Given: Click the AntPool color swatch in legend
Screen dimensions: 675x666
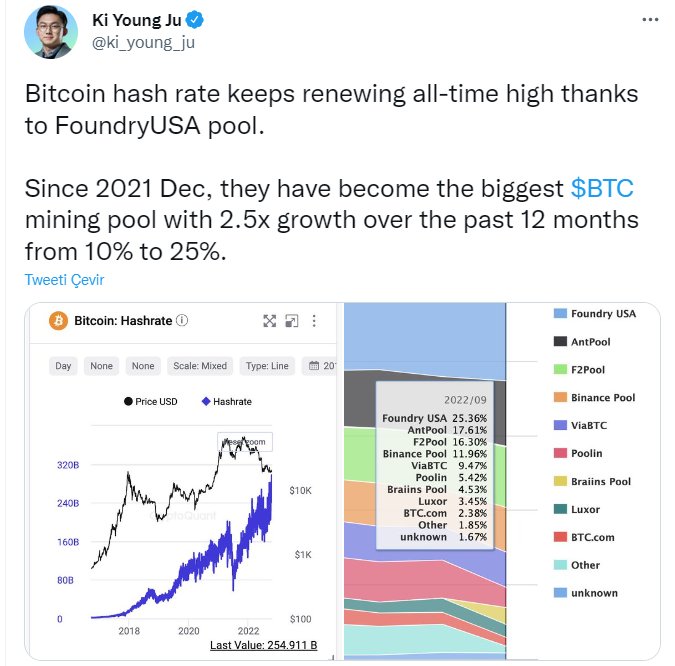Looking at the screenshot, I should pos(561,342).
